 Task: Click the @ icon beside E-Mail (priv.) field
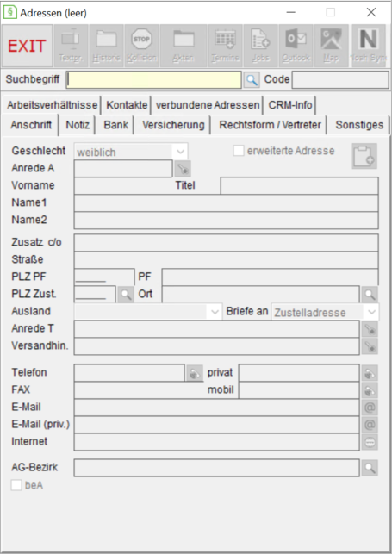[370, 425]
